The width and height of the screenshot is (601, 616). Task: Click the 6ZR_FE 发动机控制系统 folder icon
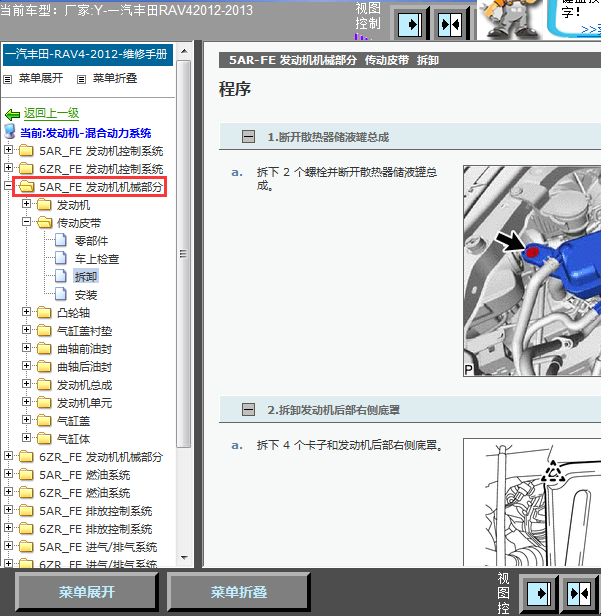(26, 169)
